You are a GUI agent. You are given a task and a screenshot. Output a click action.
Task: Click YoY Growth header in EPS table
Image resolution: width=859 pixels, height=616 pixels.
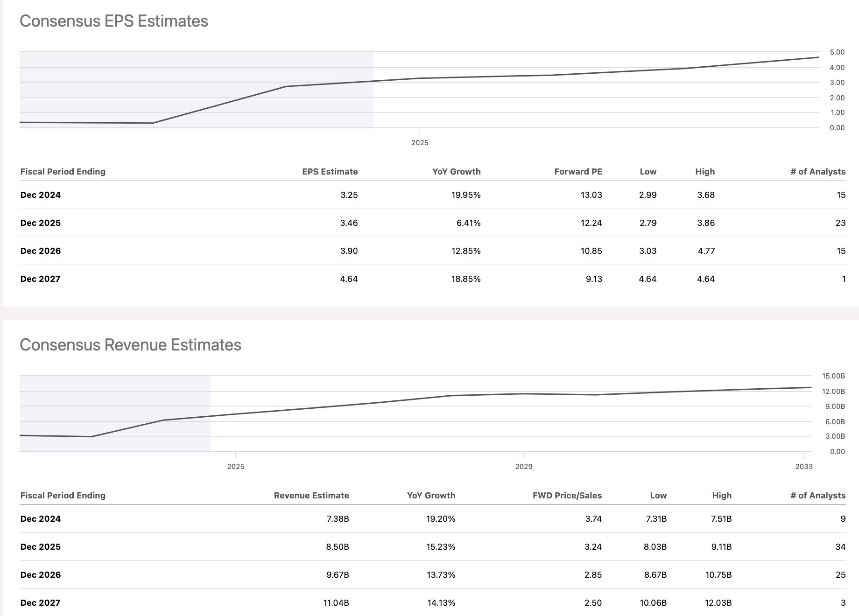(456, 171)
